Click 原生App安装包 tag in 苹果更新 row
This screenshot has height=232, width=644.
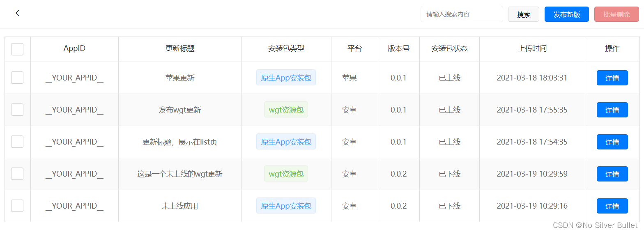coord(286,78)
